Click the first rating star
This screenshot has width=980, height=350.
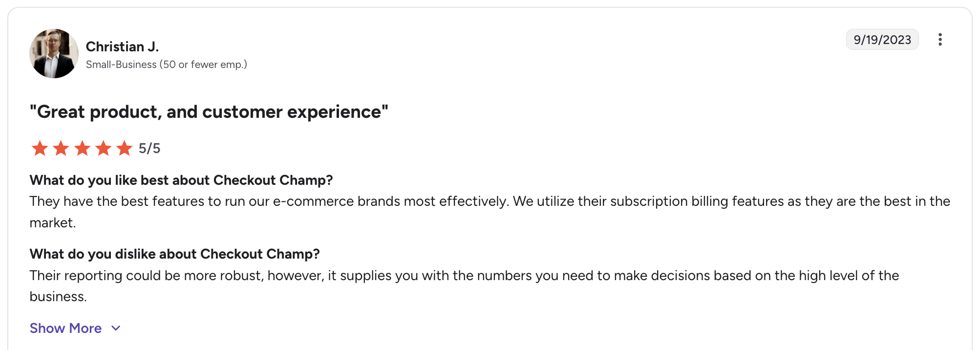click(x=40, y=148)
